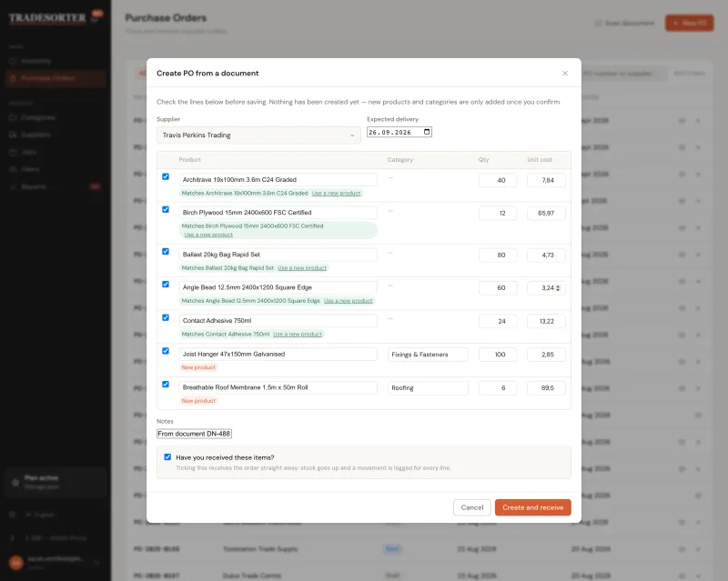Uncheck the Birch Plywood 15mm line
The width and height of the screenshot is (728, 581).
coord(166,209)
